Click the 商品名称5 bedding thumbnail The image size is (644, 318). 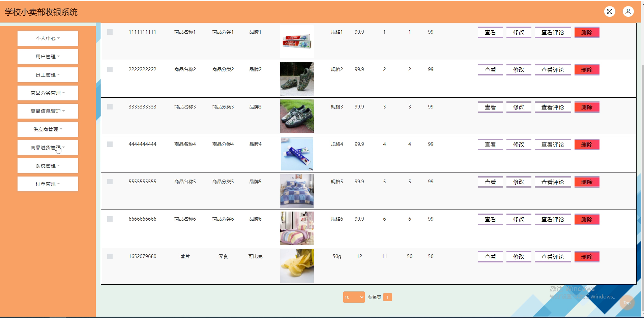click(x=297, y=191)
